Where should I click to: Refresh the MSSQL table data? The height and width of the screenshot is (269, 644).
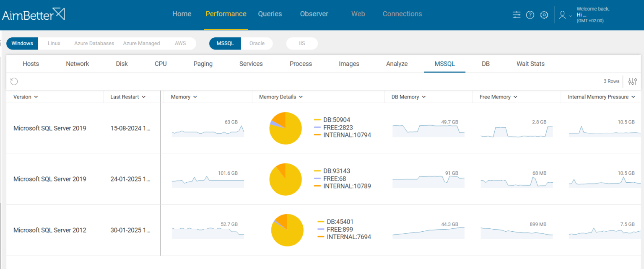[14, 81]
